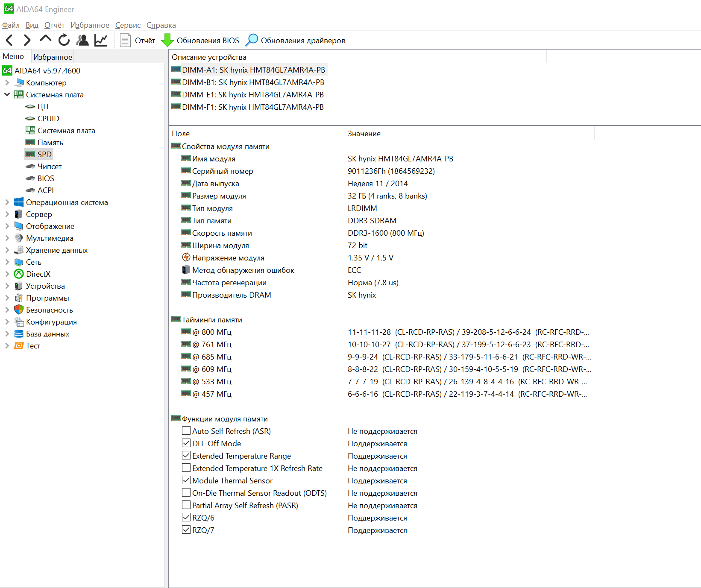Click the Память memory module icon
The height and width of the screenshot is (588, 701).
tap(30, 142)
